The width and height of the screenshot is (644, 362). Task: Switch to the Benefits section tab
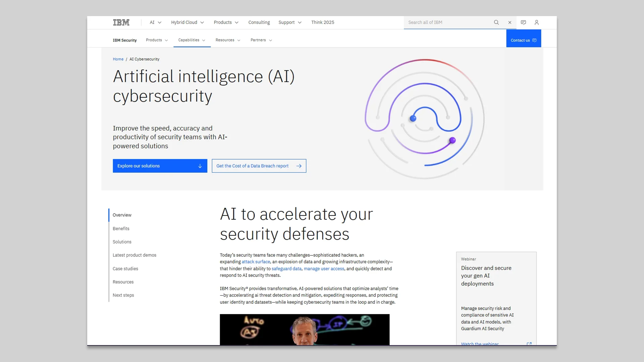(x=121, y=228)
